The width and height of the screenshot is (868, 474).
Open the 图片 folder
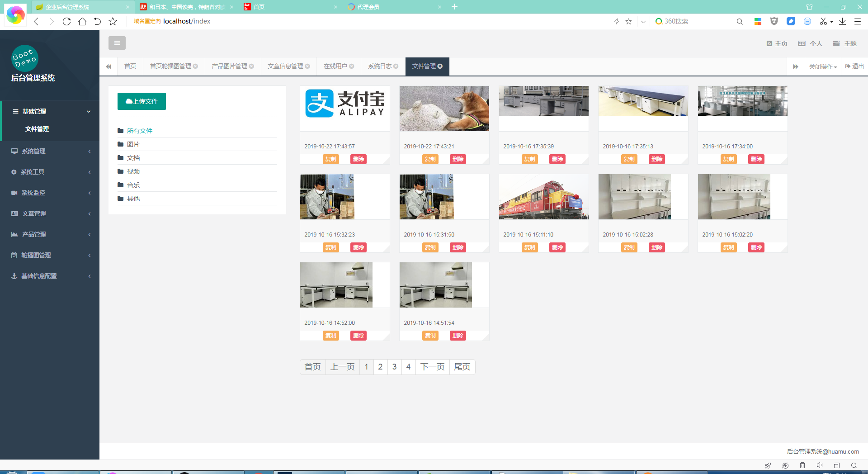pyautogui.click(x=197, y=144)
